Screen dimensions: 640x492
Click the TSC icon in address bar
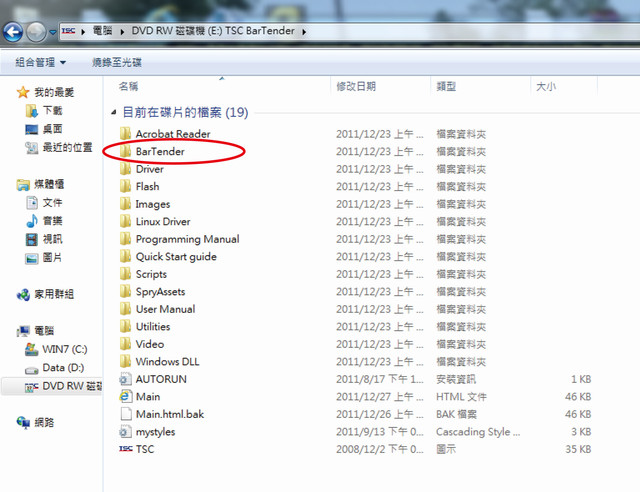pyautogui.click(x=68, y=31)
